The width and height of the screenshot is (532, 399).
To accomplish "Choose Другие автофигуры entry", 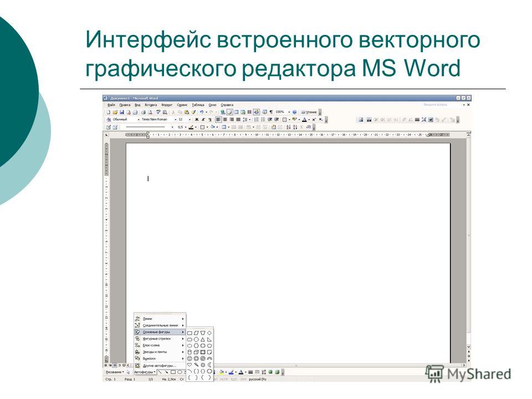I will click(x=160, y=366).
